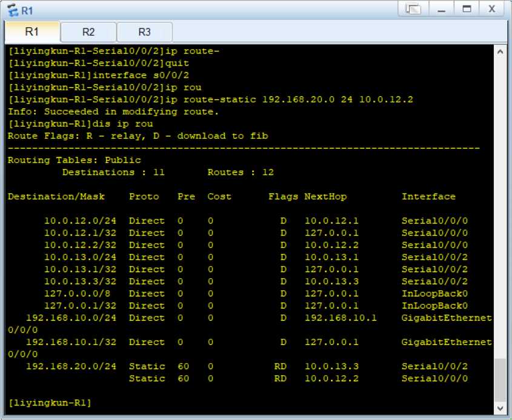Click destination 192.168.10.0/24

71,318
